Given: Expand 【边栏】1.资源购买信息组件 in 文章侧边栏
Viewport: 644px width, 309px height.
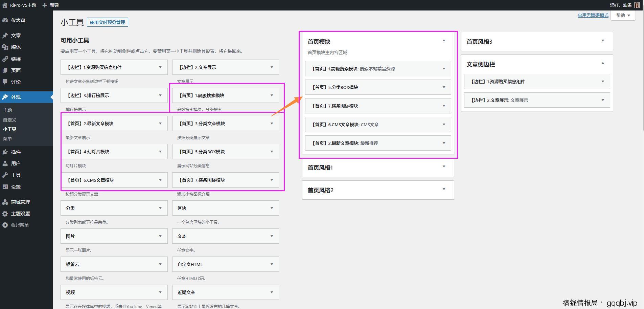Looking at the screenshot, I should click(602, 81).
